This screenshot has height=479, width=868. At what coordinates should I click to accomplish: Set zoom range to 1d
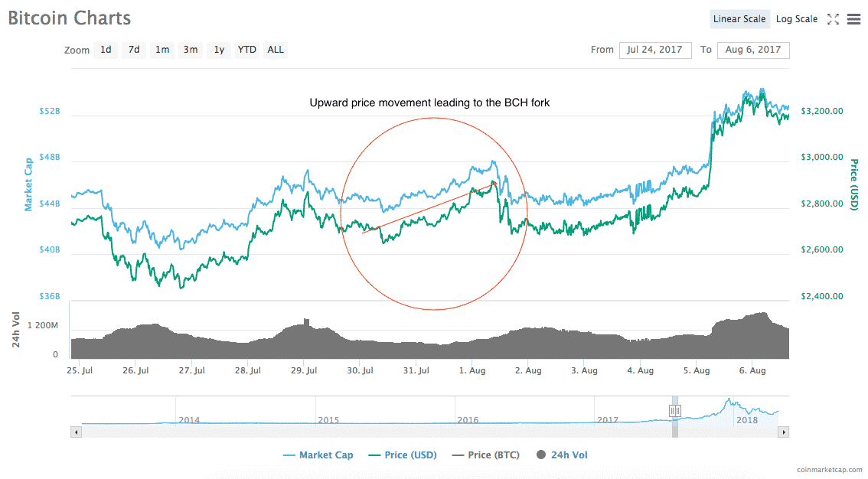click(x=106, y=50)
